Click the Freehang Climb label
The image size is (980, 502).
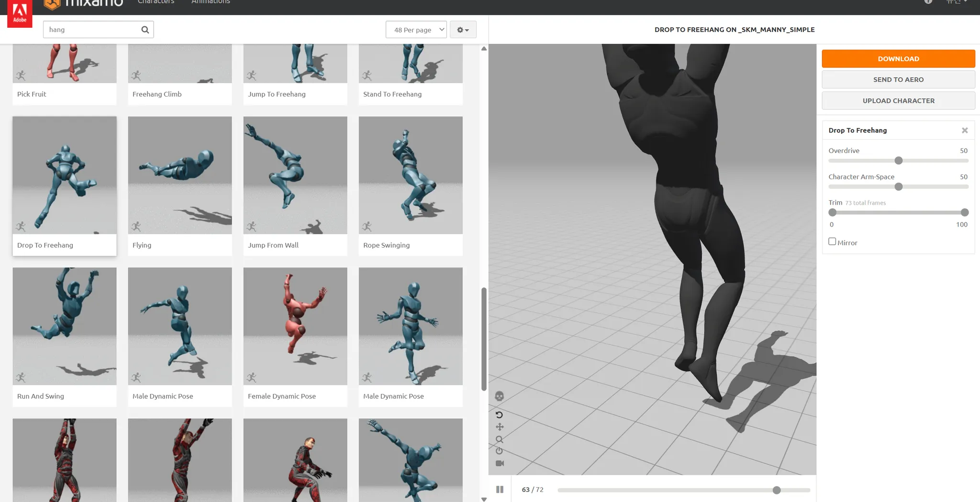click(157, 94)
